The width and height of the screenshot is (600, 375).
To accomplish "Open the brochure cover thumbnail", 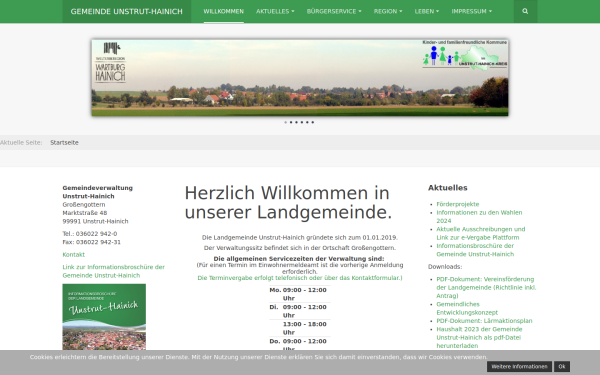I will coord(104,317).
